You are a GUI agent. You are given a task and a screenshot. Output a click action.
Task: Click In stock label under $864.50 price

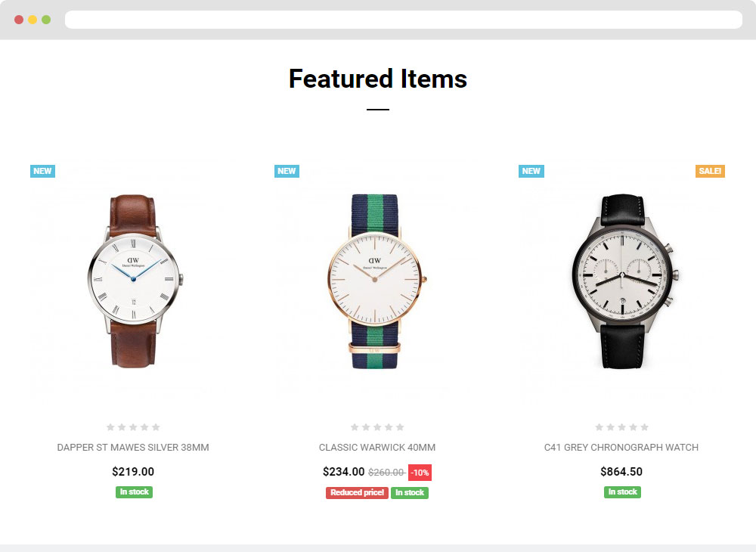point(622,492)
